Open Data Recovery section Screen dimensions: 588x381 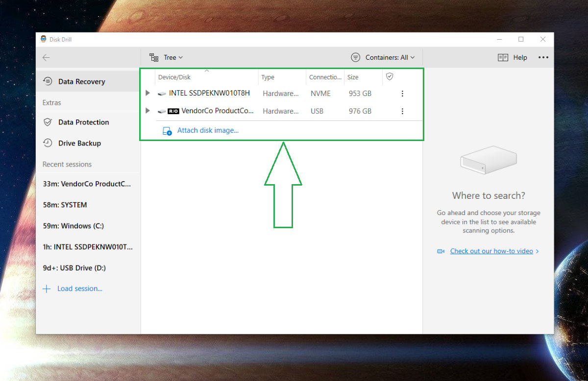click(x=88, y=81)
